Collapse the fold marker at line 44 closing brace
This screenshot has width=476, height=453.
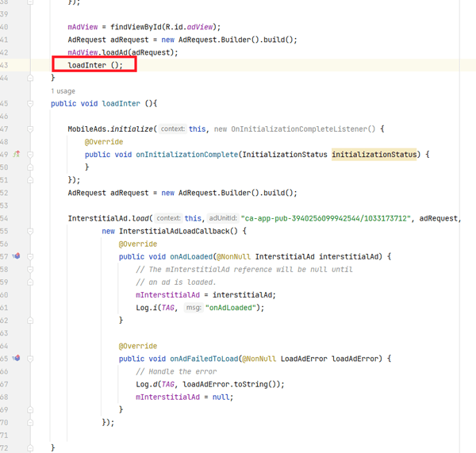click(30, 78)
